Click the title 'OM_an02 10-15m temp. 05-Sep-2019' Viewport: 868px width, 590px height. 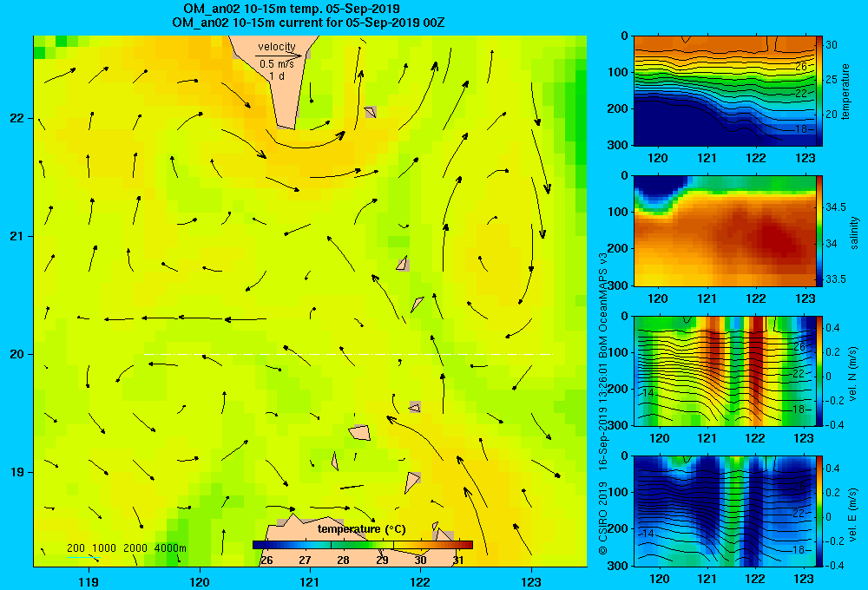(x=291, y=9)
